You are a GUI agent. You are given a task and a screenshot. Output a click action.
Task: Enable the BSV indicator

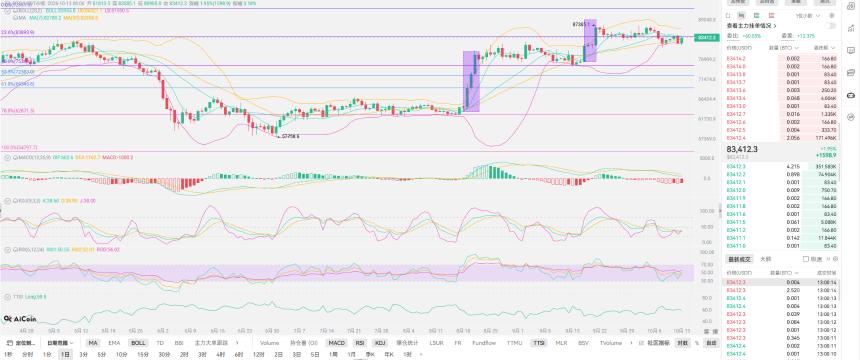click(x=584, y=343)
